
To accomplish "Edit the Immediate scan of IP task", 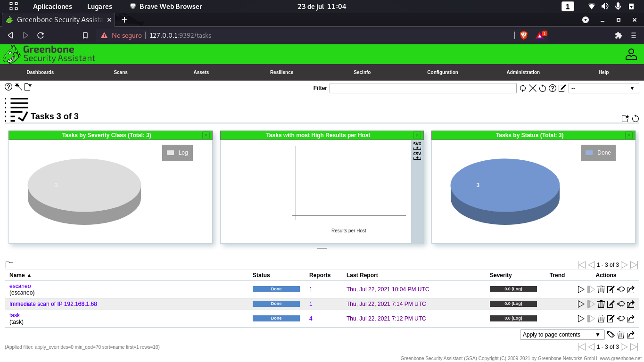I will [611, 304].
